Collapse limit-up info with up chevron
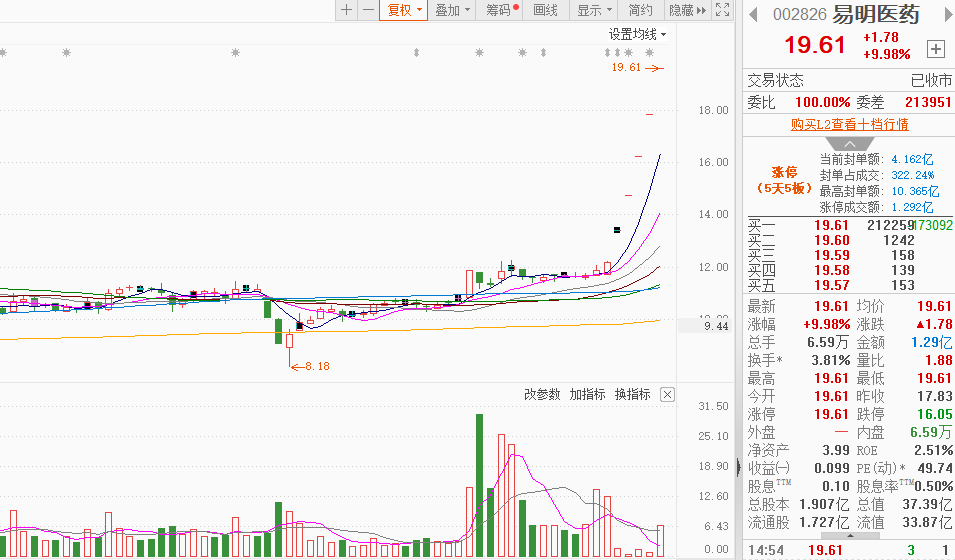 tap(850, 144)
